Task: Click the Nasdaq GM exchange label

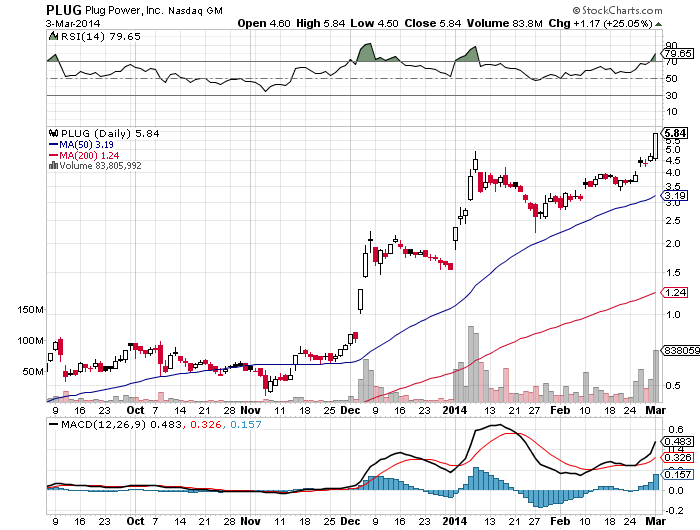Action: click(x=195, y=11)
